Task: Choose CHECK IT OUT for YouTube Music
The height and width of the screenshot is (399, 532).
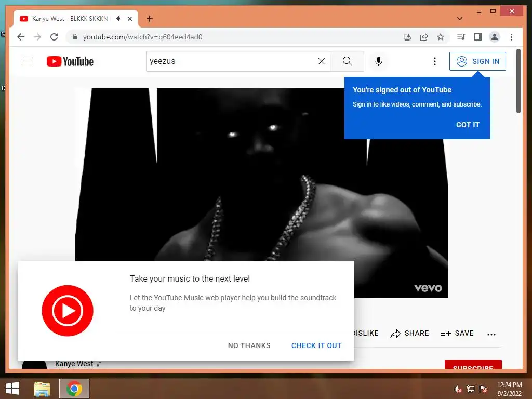Action: tap(316, 345)
